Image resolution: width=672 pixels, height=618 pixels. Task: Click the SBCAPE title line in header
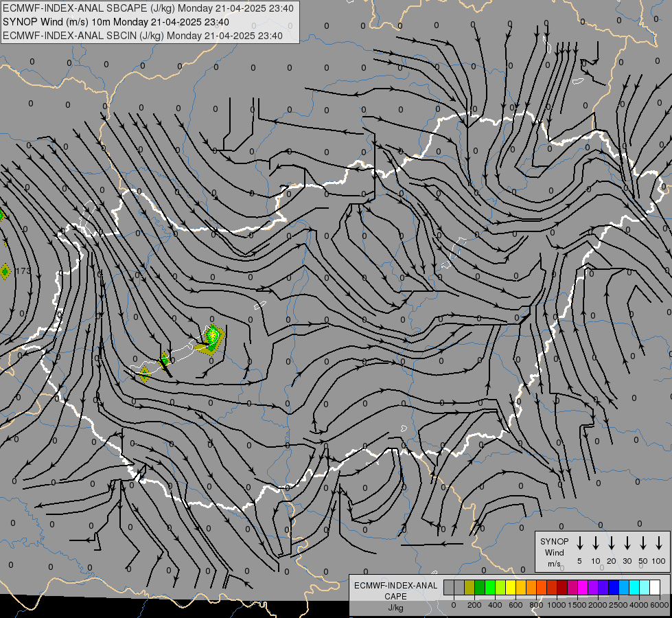click(x=148, y=8)
